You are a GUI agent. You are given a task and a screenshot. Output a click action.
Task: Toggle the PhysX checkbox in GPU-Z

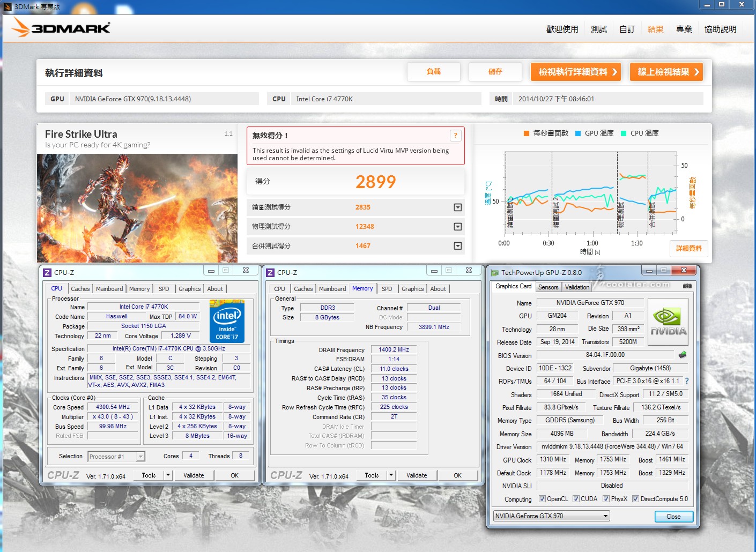coord(606,499)
